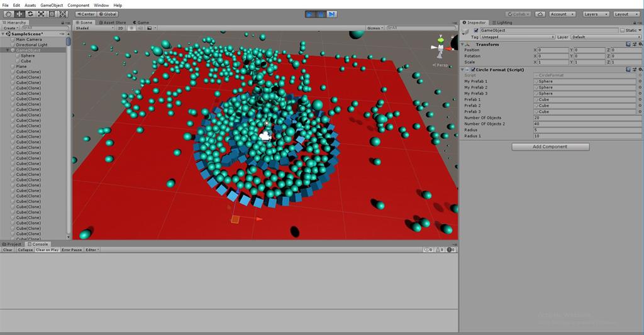This screenshot has width=644, height=335.
Task: Click the Console Clear button
Action: point(8,250)
